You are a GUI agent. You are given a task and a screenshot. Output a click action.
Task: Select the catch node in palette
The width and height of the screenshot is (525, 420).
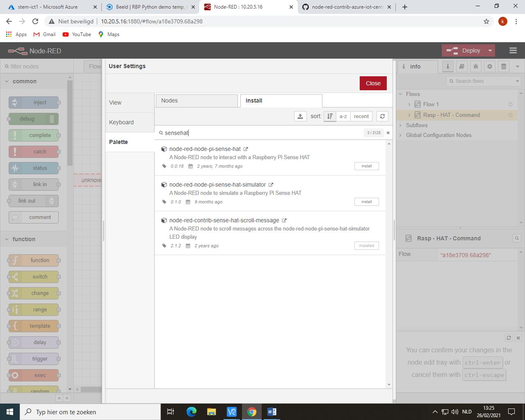pos(34,152)
